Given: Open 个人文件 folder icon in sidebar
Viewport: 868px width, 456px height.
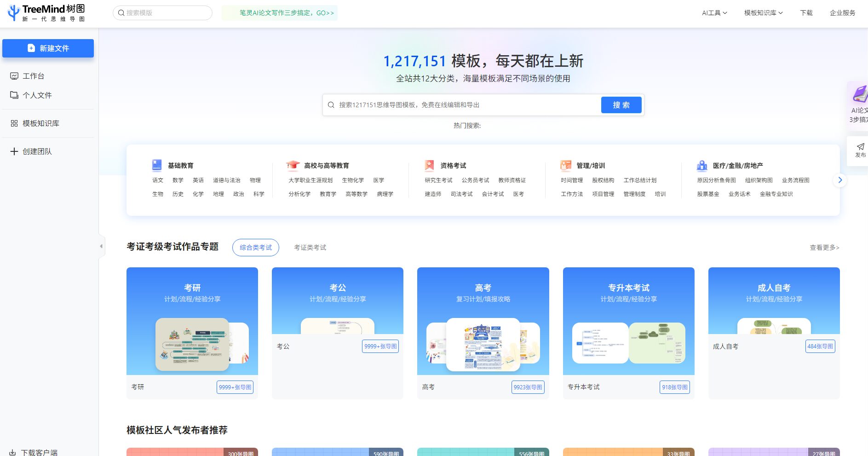Looking at the screenshot, I should click(x=14, y=95).
